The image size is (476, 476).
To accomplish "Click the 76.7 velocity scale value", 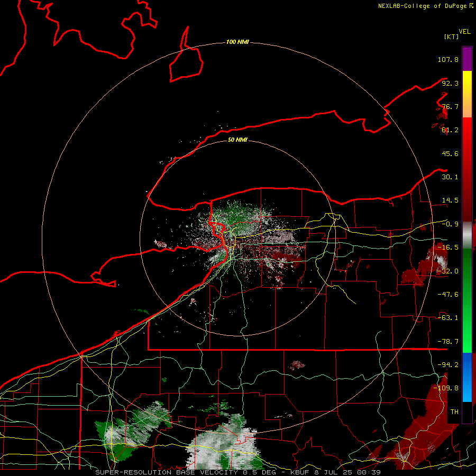I will coord(450,106).
